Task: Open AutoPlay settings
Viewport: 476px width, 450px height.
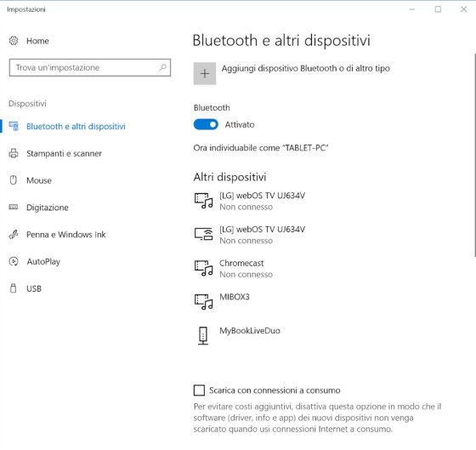Action: pyautogui.click(x=43, y=262)
